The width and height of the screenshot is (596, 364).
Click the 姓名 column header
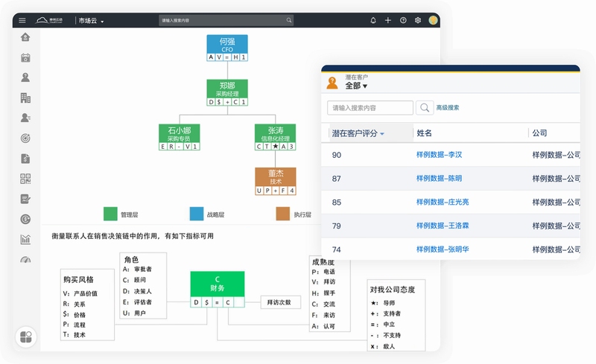(424, 133)
